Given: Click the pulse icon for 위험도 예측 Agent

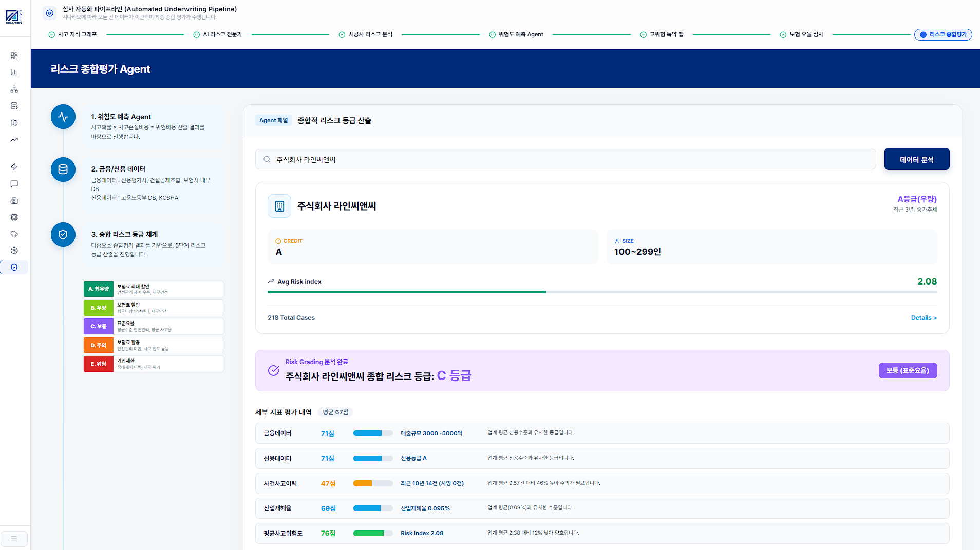Looking at the screenshot, I should (x=63, y=117).
